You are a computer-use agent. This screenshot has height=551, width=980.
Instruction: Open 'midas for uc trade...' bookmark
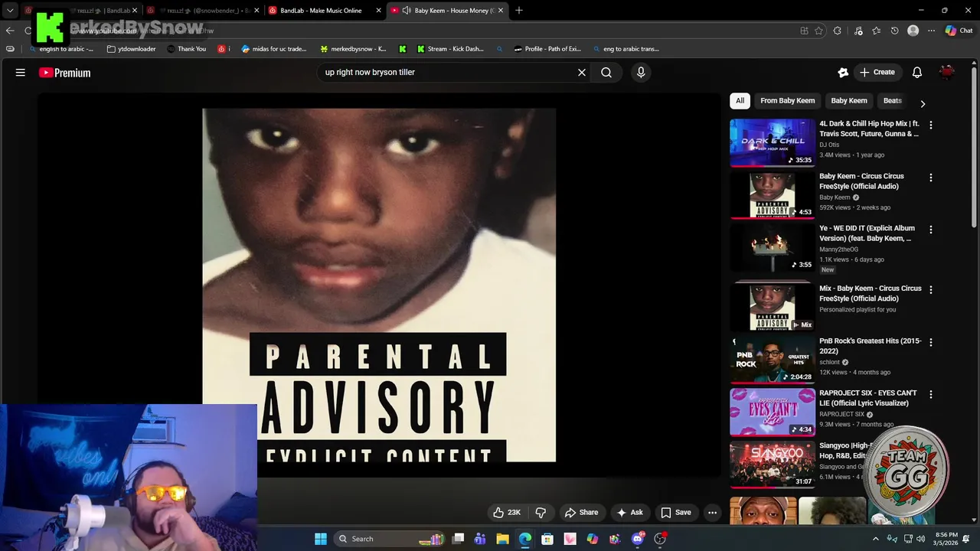(274, 49)
